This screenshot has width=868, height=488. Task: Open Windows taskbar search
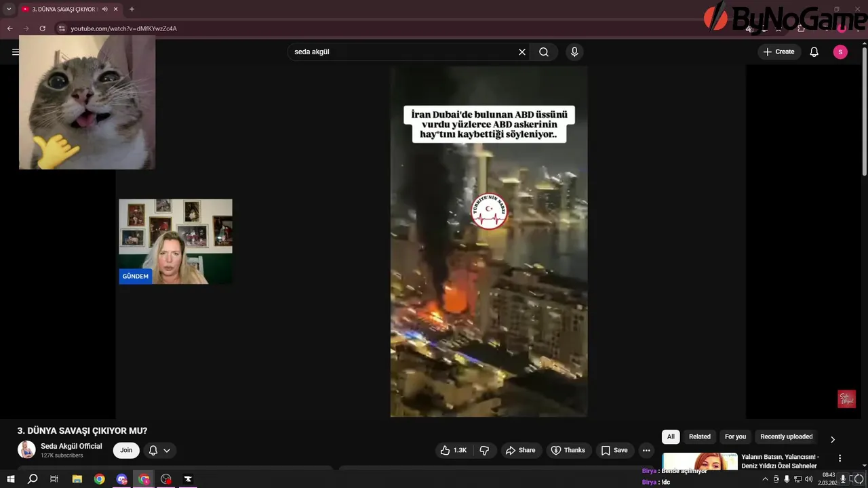coord(33,479)
